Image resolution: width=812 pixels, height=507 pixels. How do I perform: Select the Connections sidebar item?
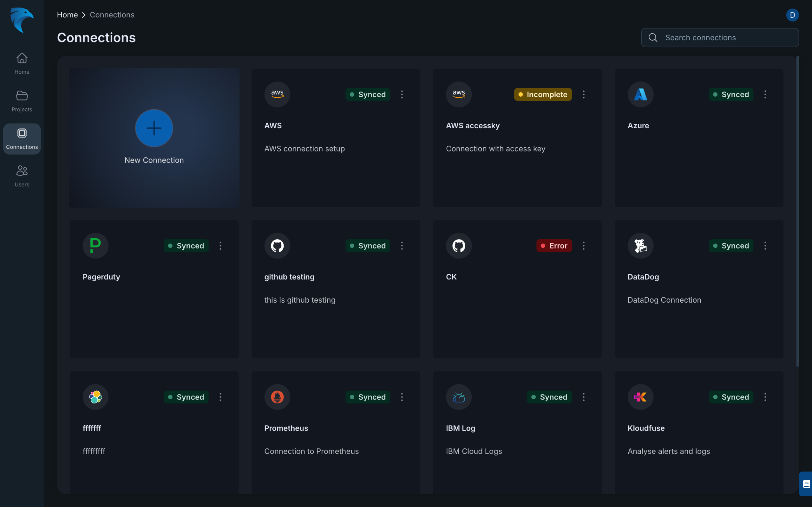coord(22,138)
